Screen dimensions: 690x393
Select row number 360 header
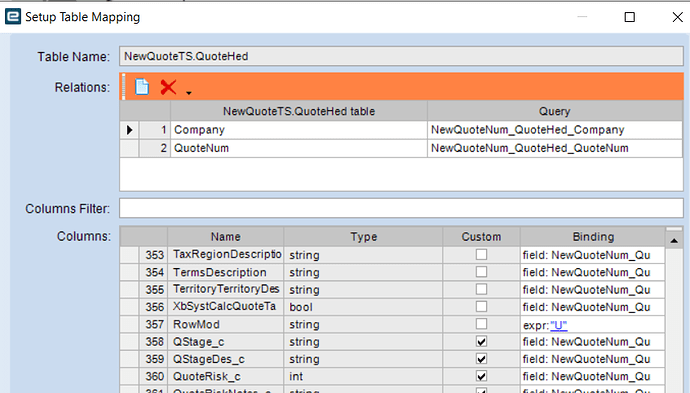click(154, 376)
